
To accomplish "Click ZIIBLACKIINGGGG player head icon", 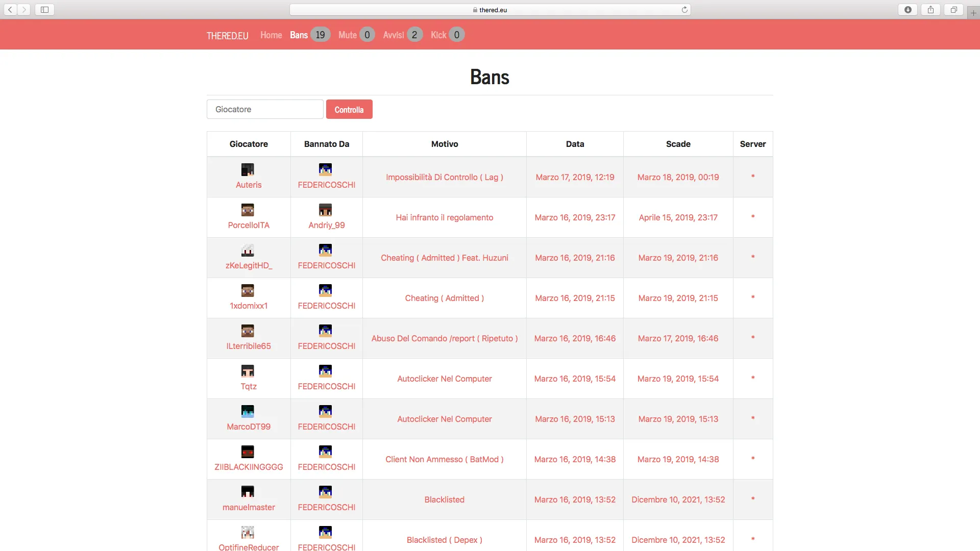I will coord(248,452).
